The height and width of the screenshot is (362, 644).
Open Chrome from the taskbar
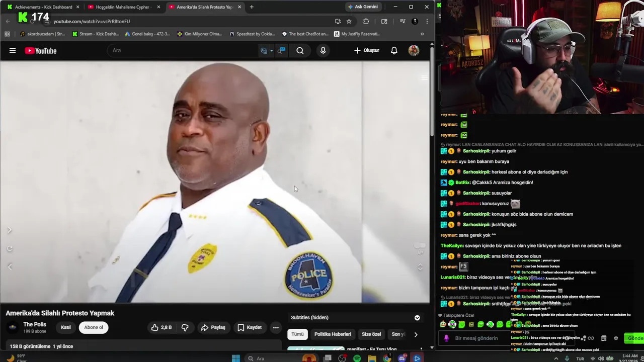tap(387, 358)
